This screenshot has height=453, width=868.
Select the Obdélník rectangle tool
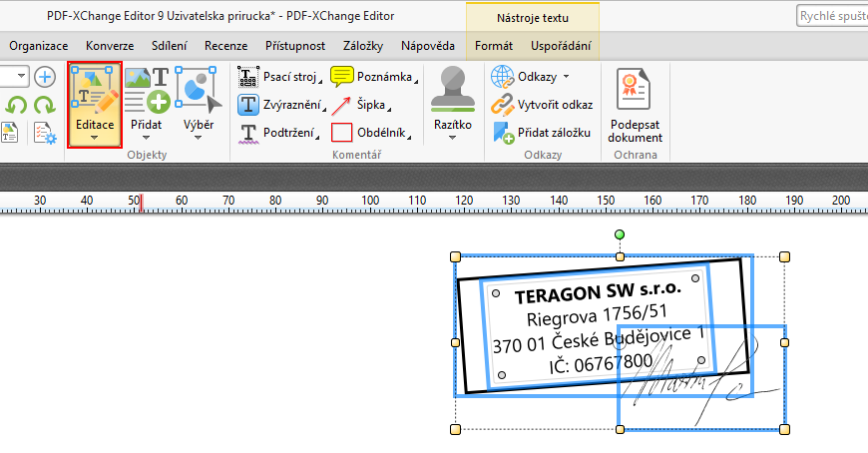371,133
